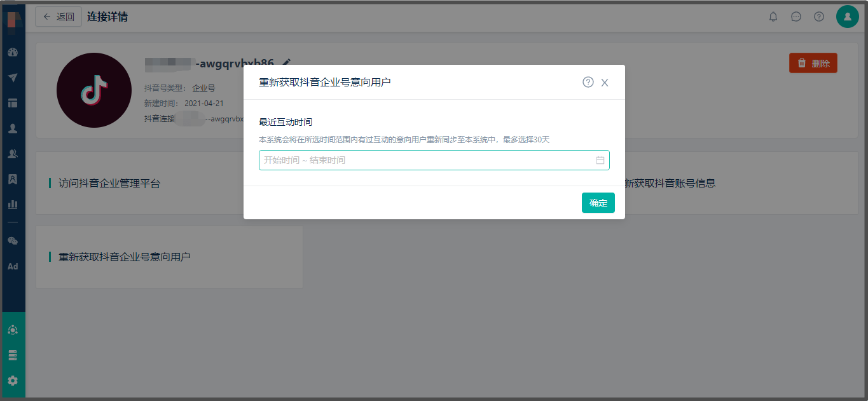
Task: Click the 最近互动时间 label
Action: (x=286, y=121)
